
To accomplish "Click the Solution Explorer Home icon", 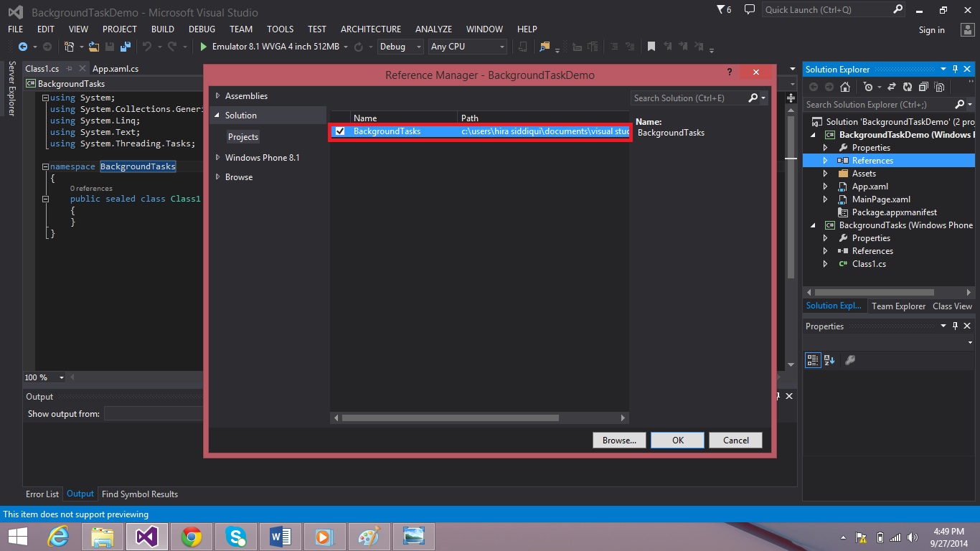I will click(x=845, y=87).
